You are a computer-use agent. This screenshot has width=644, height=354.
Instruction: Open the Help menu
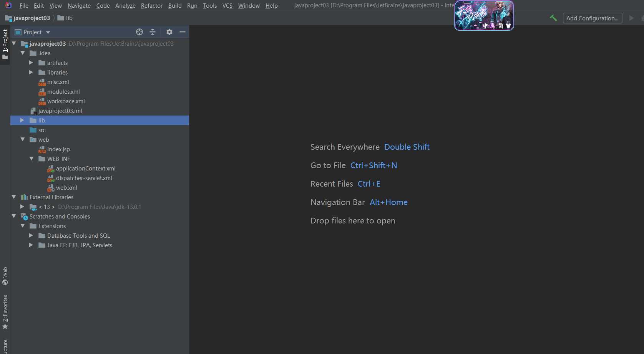(x=272, y=6)
